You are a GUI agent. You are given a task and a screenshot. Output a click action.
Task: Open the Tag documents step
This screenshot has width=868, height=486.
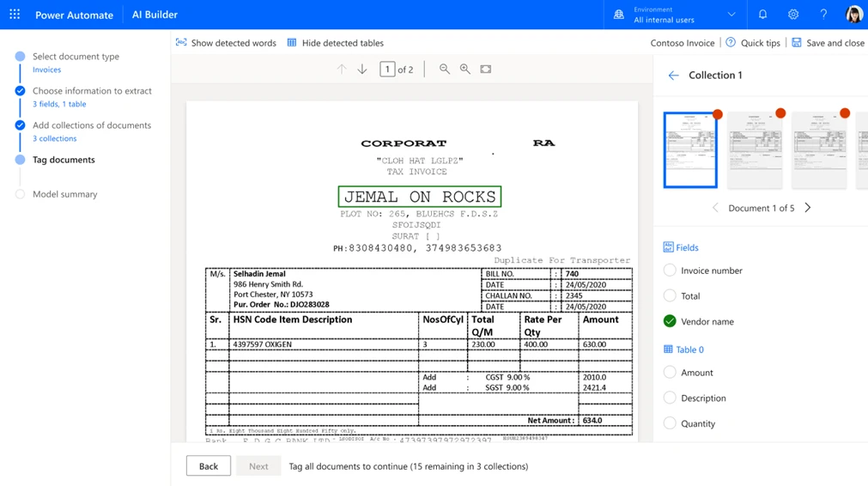click(x=64, y=160)
